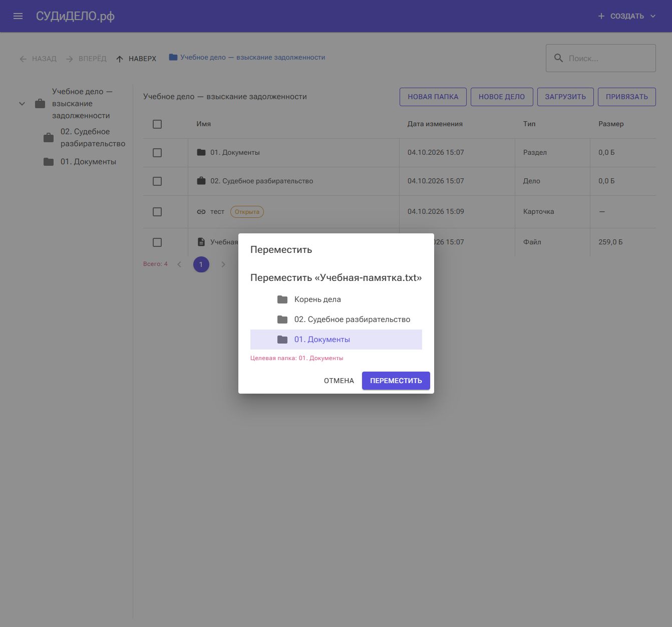Click the file icon in Учебная row

[201, 242]
